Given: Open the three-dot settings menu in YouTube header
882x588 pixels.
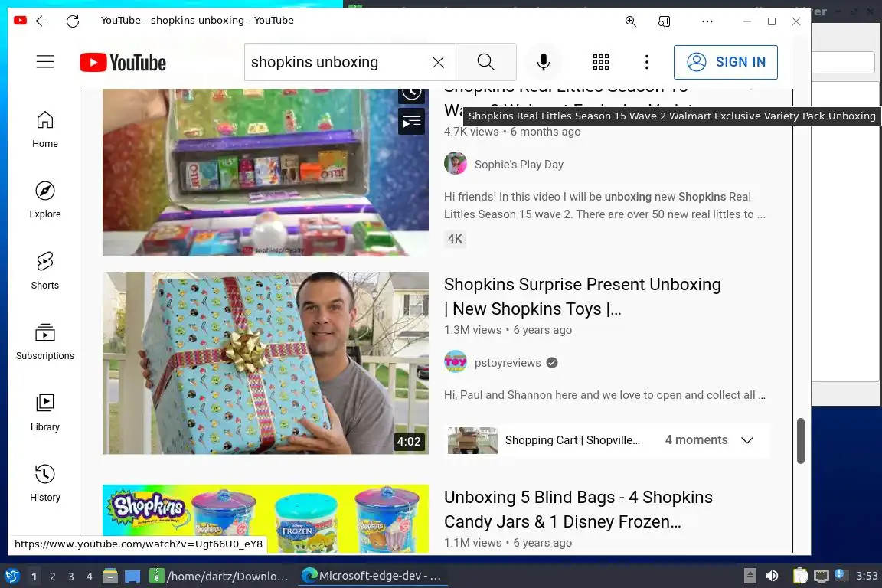Looking at the screenshot, I should 647,62.
